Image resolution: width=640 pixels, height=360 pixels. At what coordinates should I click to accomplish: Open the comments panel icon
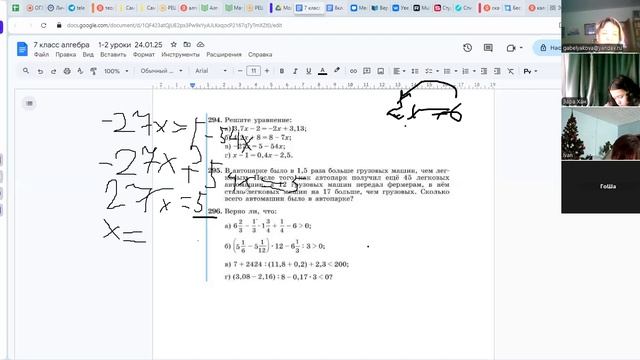click(x=488, y=48)
